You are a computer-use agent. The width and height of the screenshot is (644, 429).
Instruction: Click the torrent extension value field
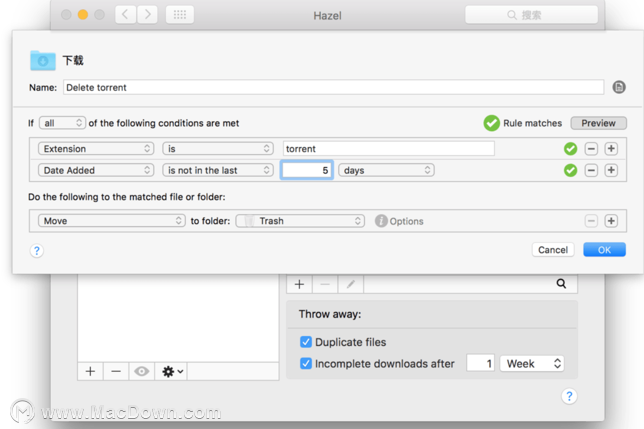tap(389, 149)
